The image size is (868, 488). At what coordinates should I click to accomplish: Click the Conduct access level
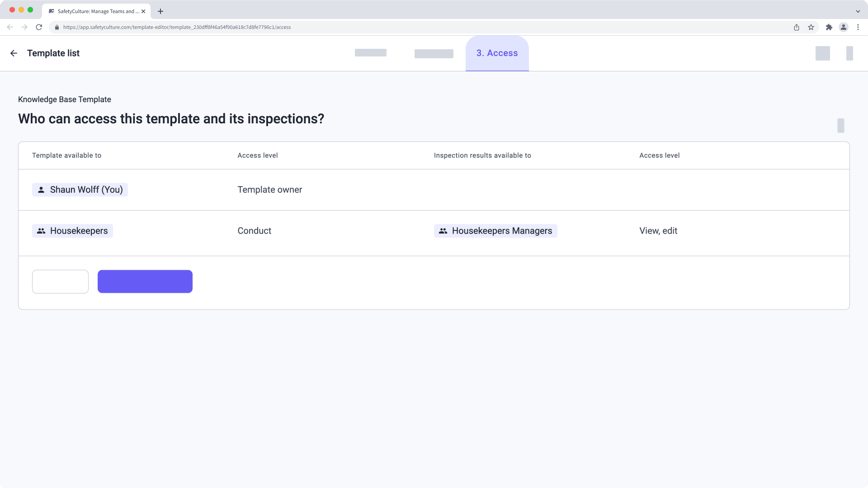(x=254, y=231)
